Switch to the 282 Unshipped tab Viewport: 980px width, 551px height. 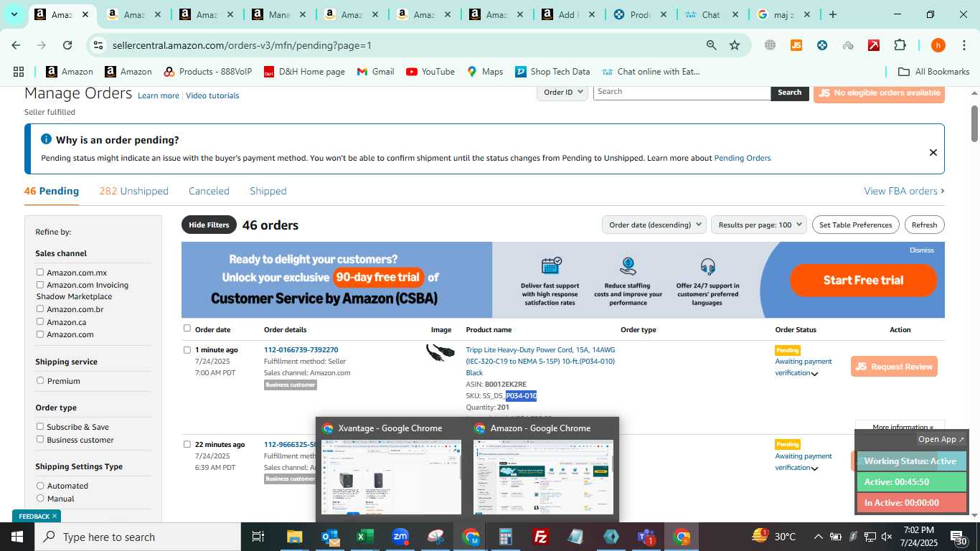(x=134, y=191)
